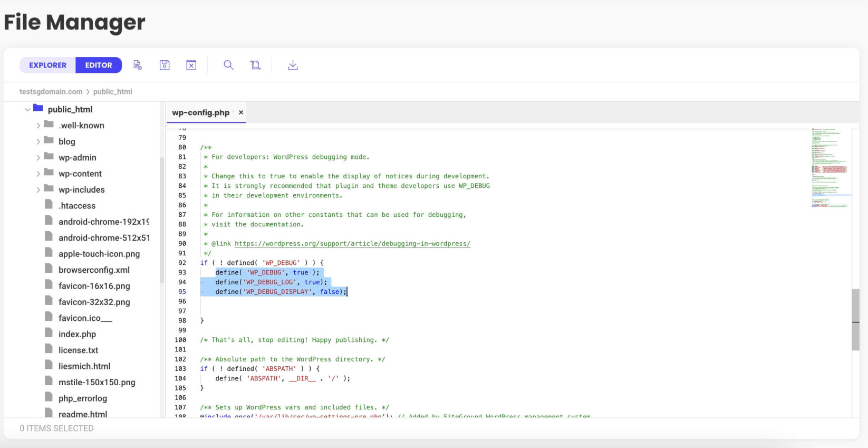The width and height of the screenshot is (868, 448).
Task: Collapse the public_html folder
Action: pyautogui.click(x=27, y=110)
